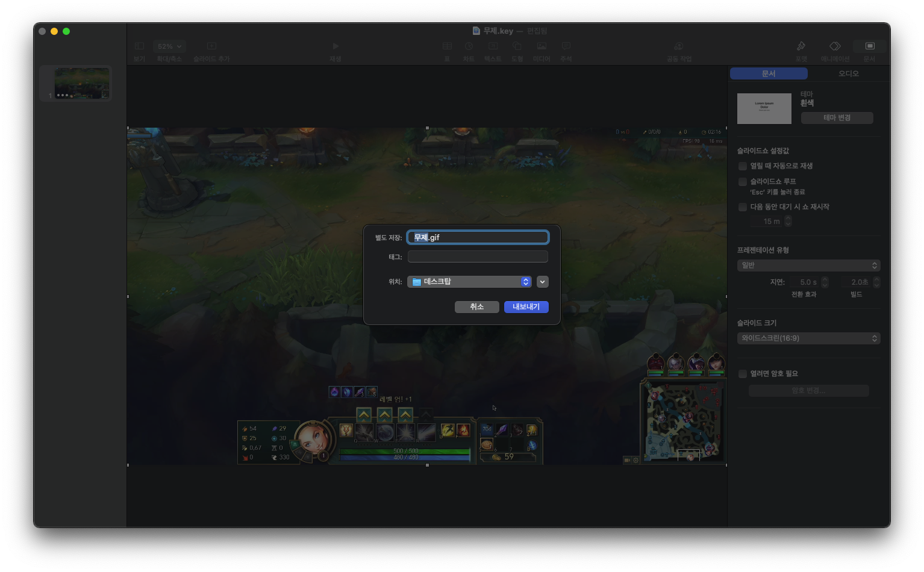Open the 미디어 (Media) toolbar icon

click(x=542, y=46)
